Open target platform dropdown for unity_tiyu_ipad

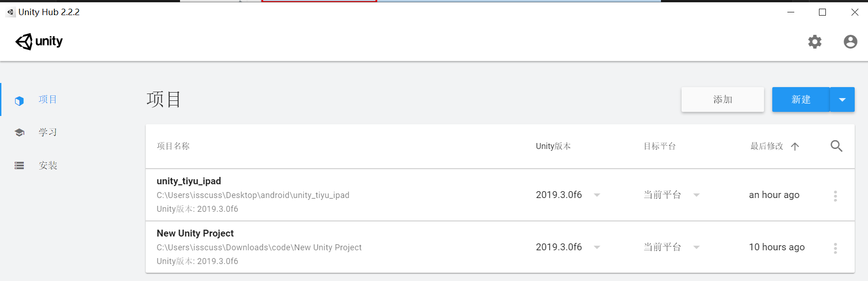coord(696,195)
